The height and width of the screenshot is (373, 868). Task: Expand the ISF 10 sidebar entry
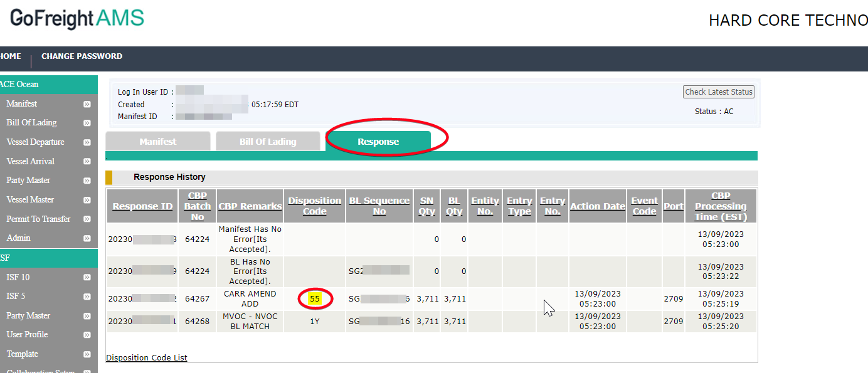pos(87,276)
